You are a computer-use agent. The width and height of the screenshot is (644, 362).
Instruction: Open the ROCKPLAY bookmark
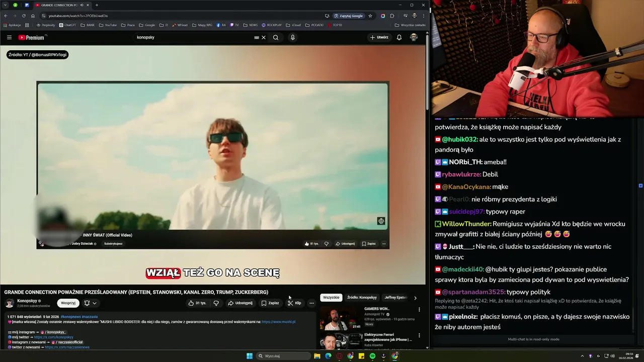click(272, 25)
